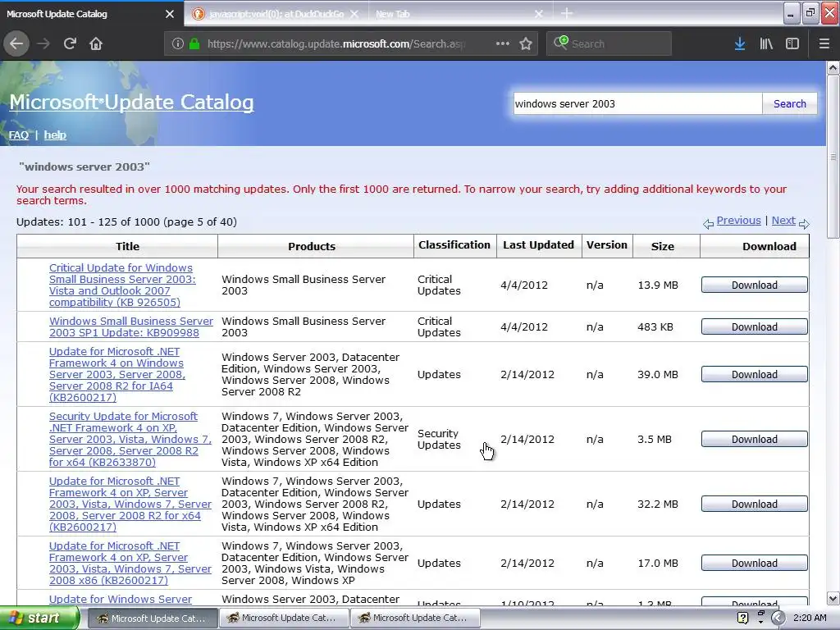This screenshot has height=630, width=840.
Task: Download the 32.2 MB x64 update
Action: (755, 504)
